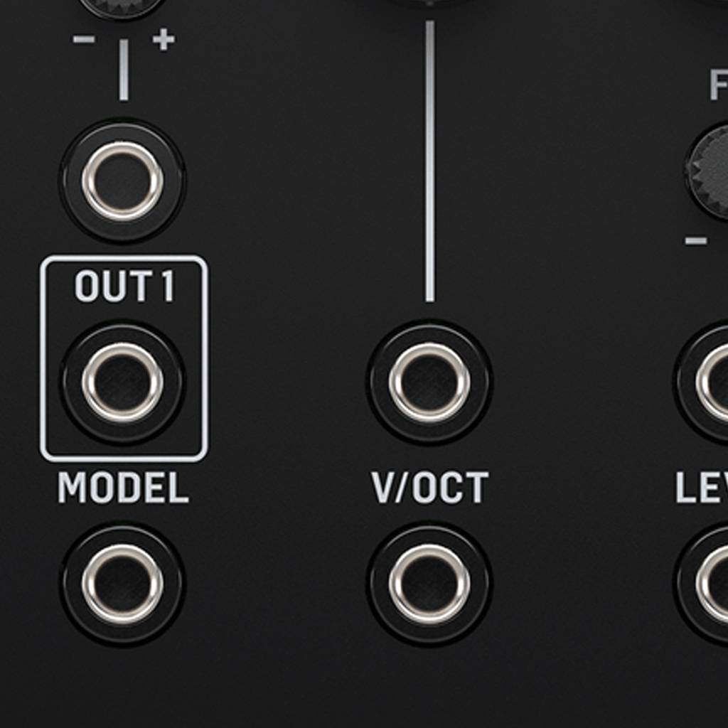Click the cut-off F label at the right edge
728x728 pixels.
click(719, 85)
